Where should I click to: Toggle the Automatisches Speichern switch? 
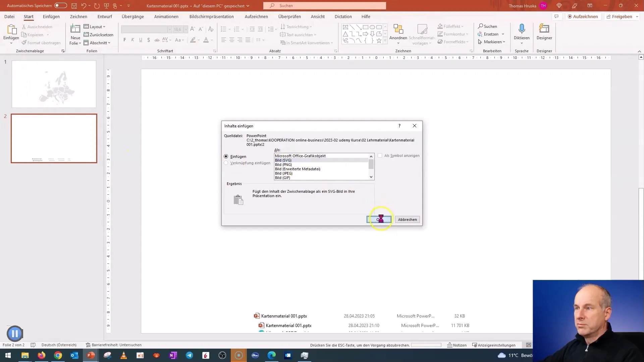61,6
